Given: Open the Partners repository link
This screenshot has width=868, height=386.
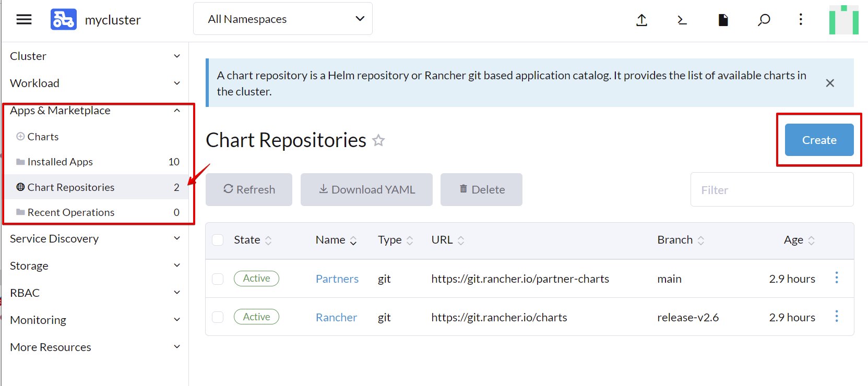Looking at the screenshot, I should click(337, 279).
